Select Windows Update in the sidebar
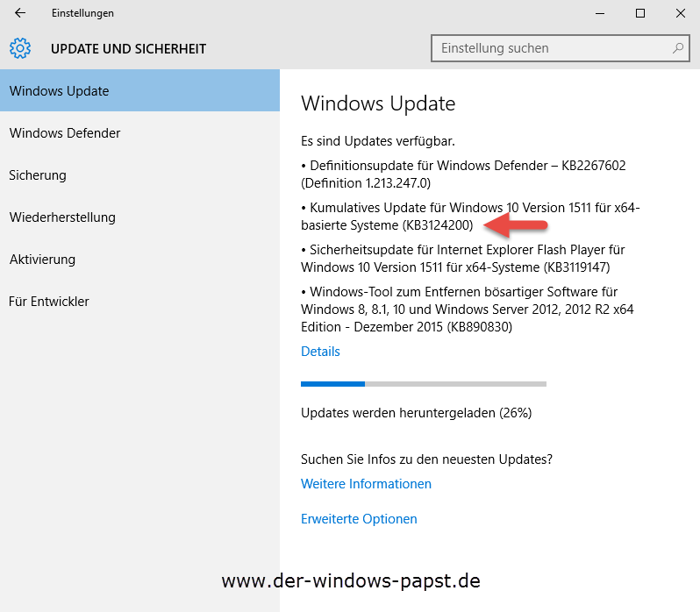 tap(59, 91)
